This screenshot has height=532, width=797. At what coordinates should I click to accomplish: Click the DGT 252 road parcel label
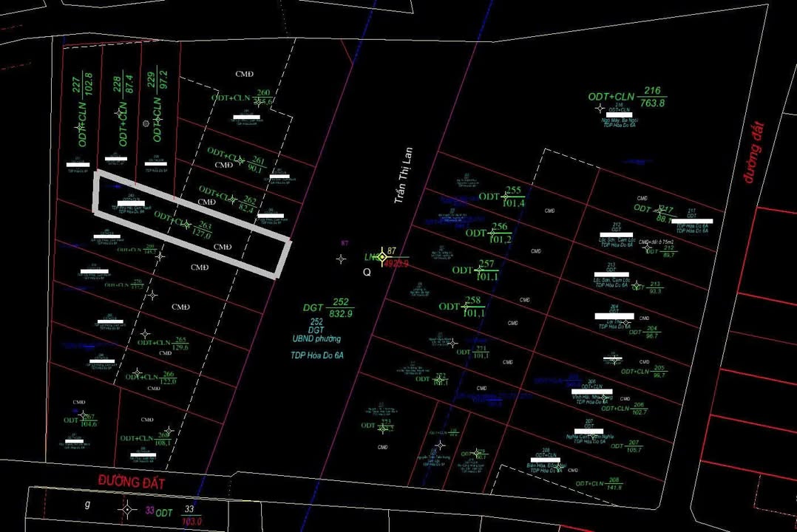[x=328, y=307]
